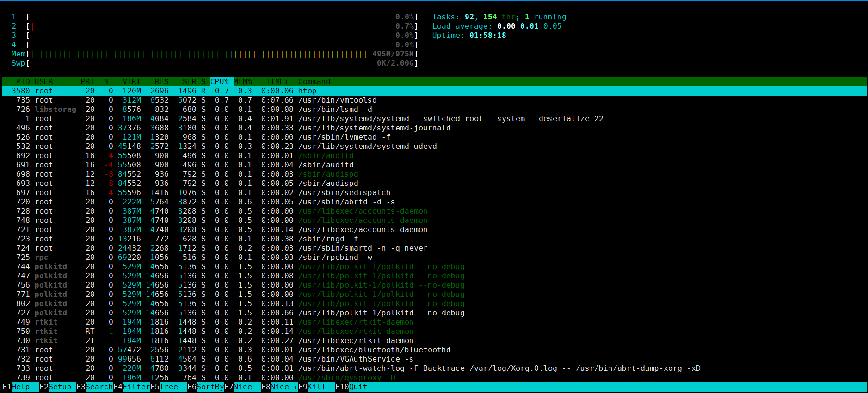Click F10 Quit to exit htop
Viewport: 868px width, 393px height.
coord(351,387)
